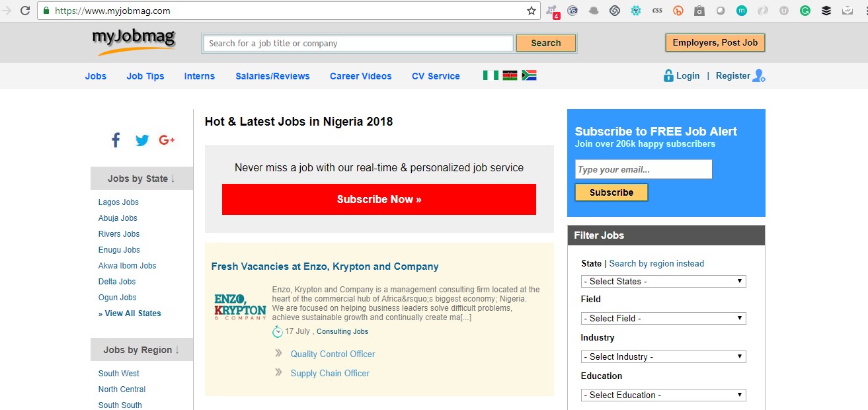Image resolution: width=868 pixels, height=410 pixels.
Task: Click the View All States link
Action: [x=130, y=313]
